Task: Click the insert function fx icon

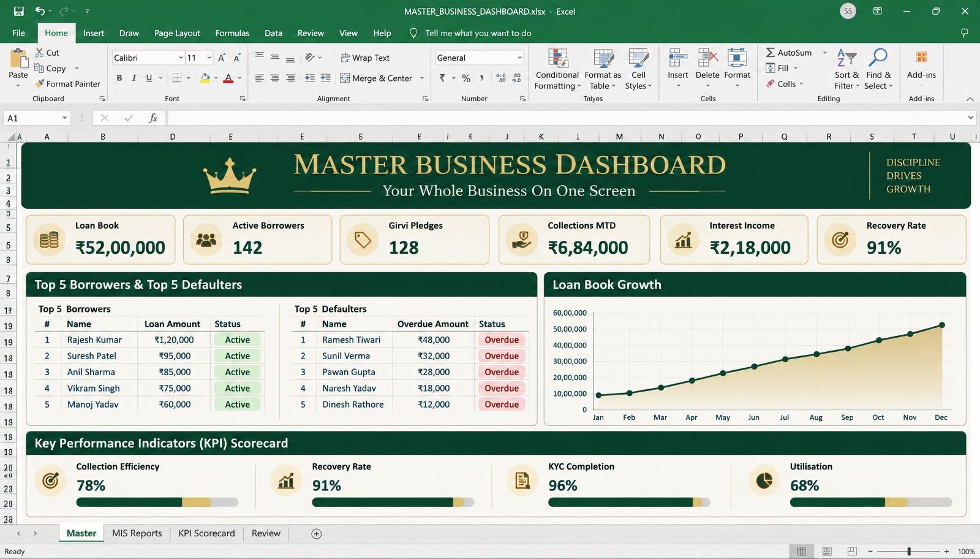Action: 153,118
